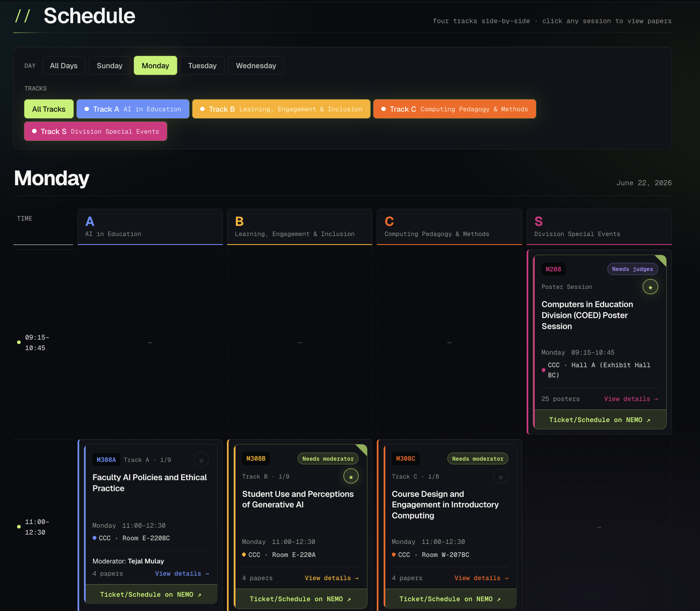Open Ticket/Schedule on NEMO for M308A

pos(151,594)
